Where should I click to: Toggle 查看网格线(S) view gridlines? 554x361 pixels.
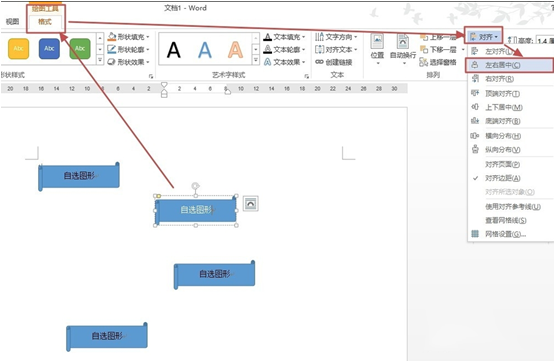pyautogui.click(x=511, y=220)
